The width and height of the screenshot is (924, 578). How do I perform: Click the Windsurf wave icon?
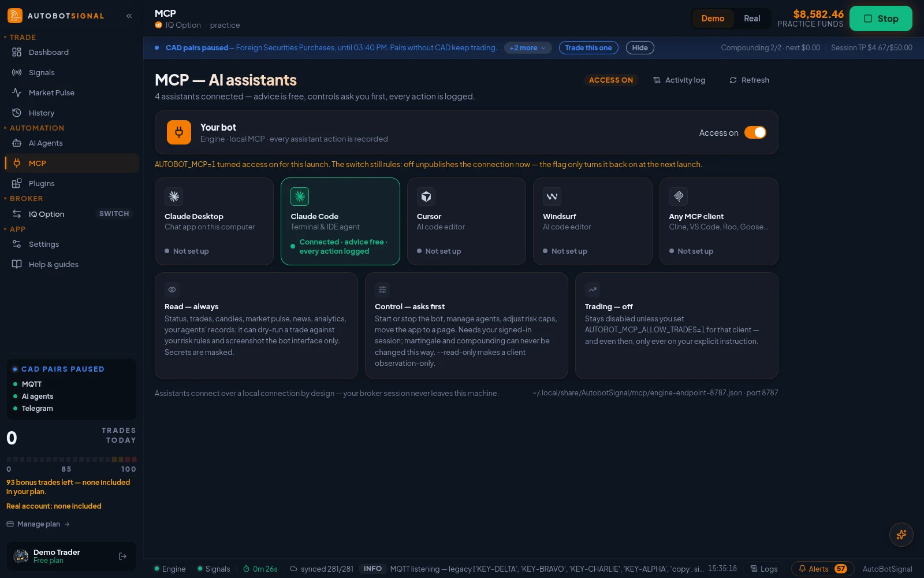[552, 197]
